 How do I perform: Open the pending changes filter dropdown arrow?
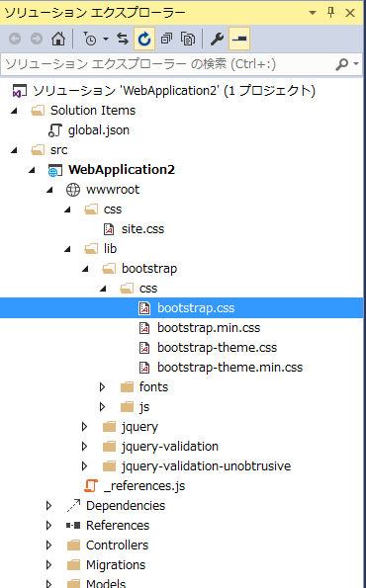pos(106,39)
